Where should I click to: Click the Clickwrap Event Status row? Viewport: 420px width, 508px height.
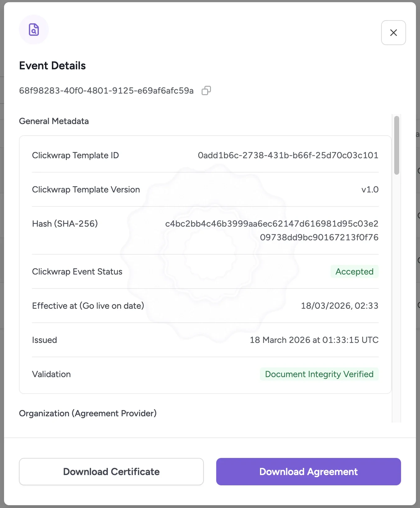pyautogui.click(x=77, y=271)
